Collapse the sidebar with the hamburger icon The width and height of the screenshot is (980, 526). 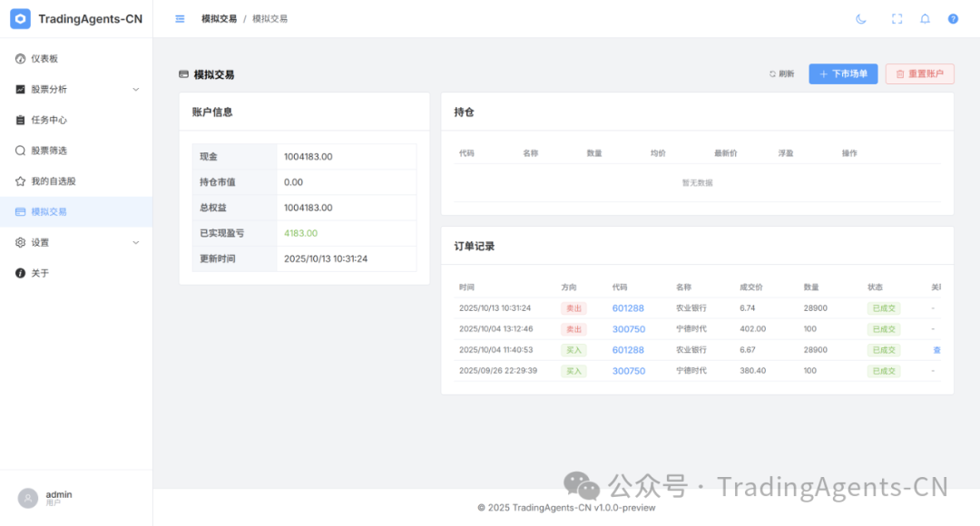click(180, 19)
